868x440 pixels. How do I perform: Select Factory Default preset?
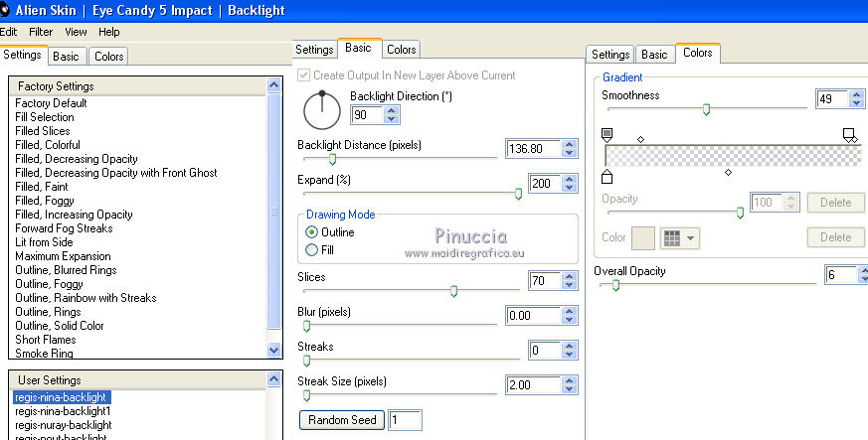[x=51, y=103]
